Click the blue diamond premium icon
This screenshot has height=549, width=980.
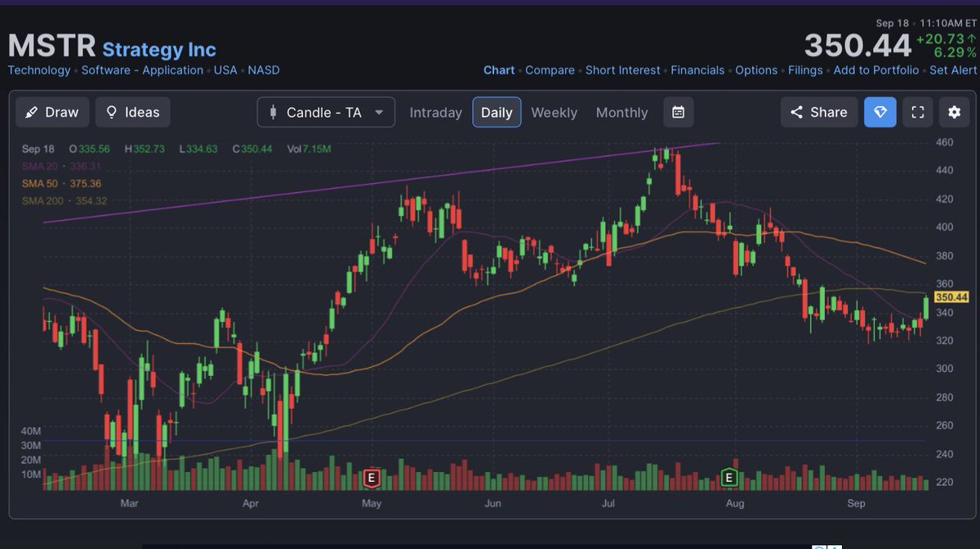click(x=880, y=112)
